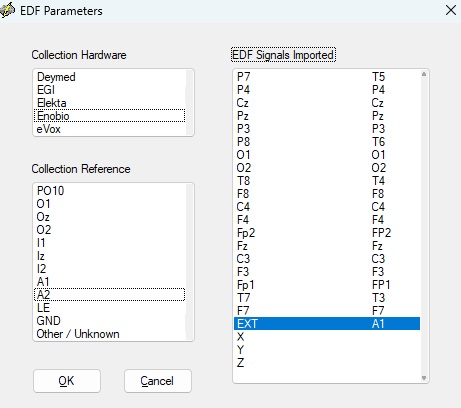
Task: Select the F4 signal row
Action: click(x=327, y=220)
